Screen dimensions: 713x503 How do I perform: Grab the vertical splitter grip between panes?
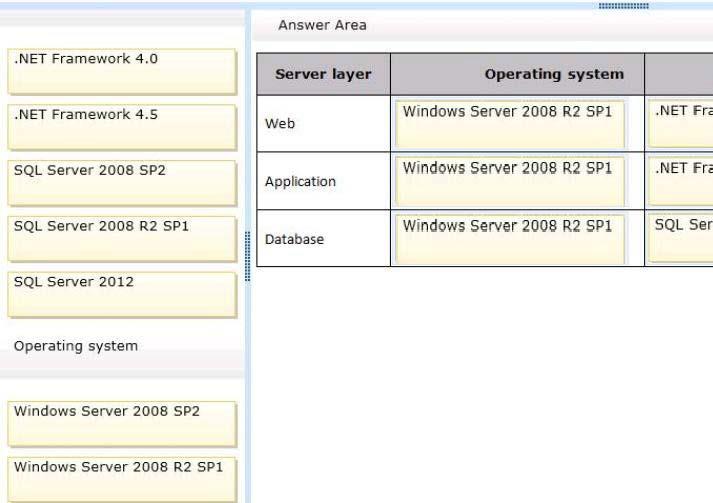247,256
